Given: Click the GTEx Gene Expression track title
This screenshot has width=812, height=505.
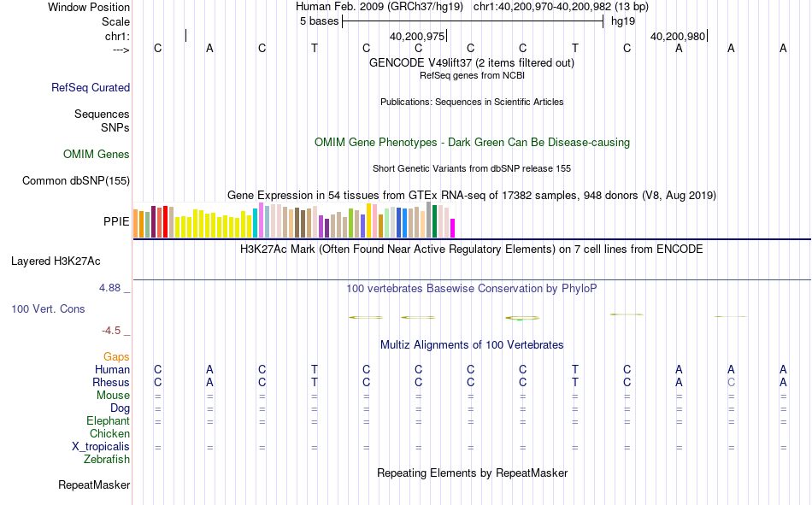Looking at the screenshot, I should pos(471,196).
